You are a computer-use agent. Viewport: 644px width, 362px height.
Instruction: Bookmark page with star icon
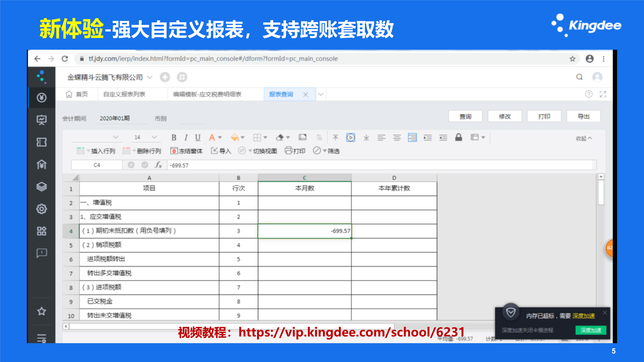click(573, 59)
